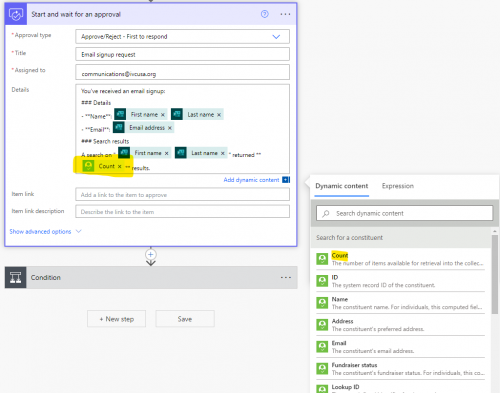Remove the Last name token in search line
This screenshot has height=393, width=500.
[223, 153]
